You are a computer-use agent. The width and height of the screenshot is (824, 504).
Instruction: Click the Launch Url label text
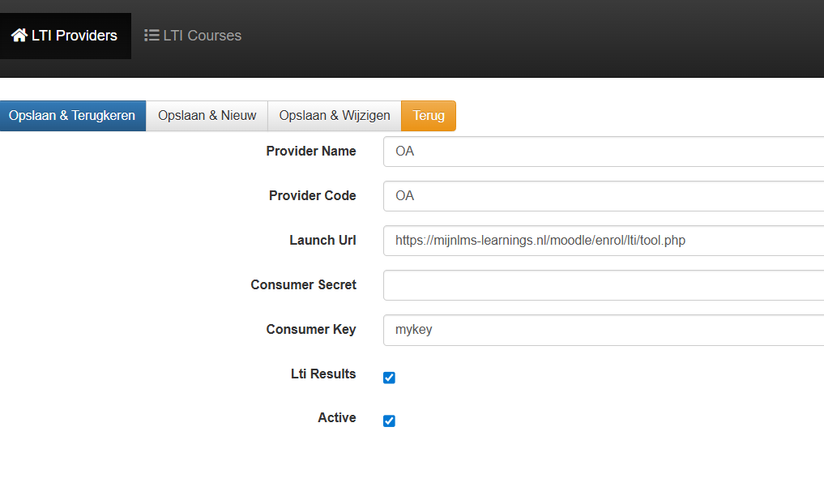(x=322, y=241)
